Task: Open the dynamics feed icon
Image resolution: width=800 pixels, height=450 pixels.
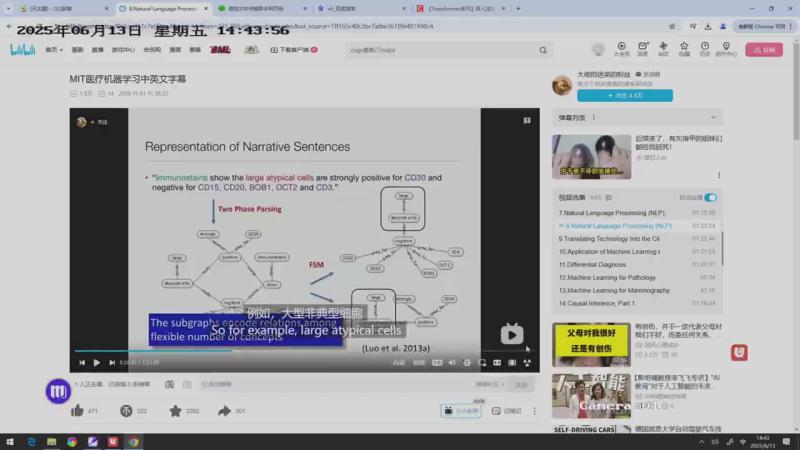Action: (x=663, y=49)
